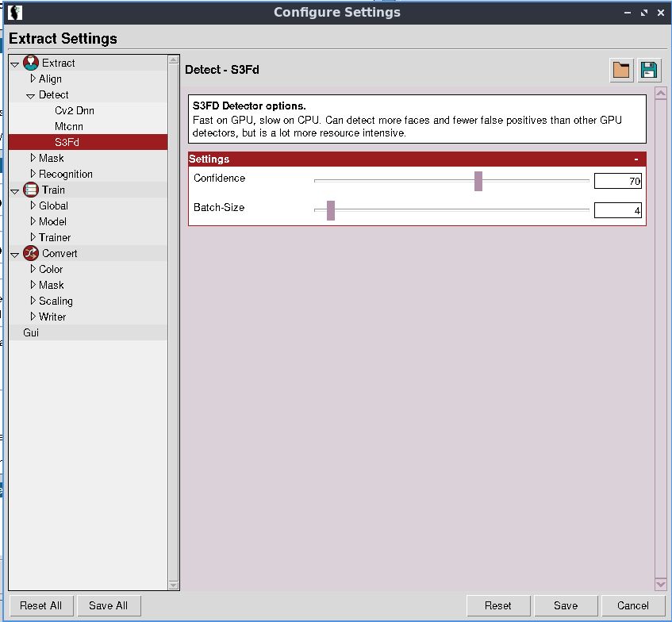Click the Reset All button
672x622 pixels.
(x=41, y=605)
